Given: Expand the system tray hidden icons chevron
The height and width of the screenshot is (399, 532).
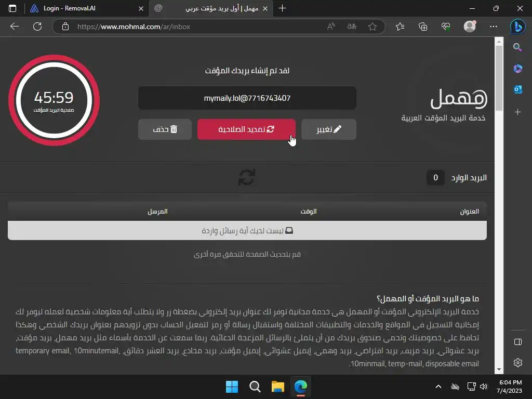Looking at the screenshot, I should click(x=438, y=387).
